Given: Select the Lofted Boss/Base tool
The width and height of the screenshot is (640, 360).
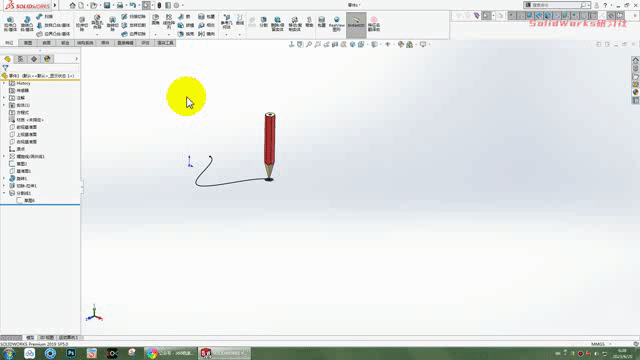Looking at the screenshot, I should tap(53, 25).
